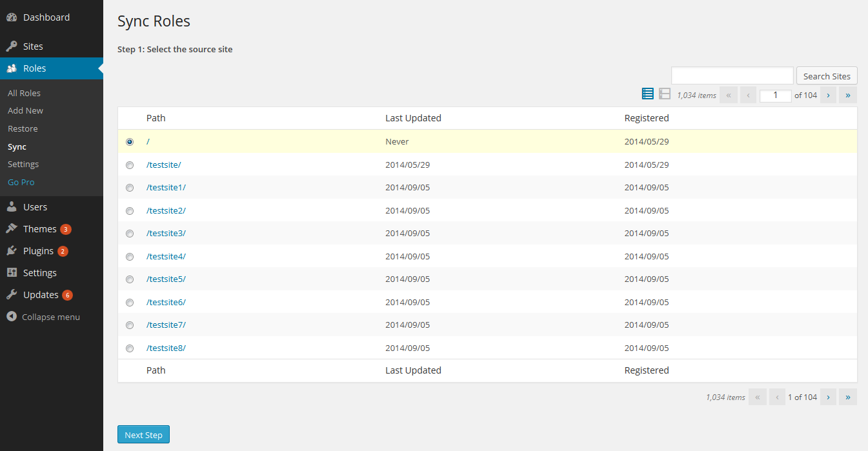Image resolution: width=868 pixels, height=451 pixels.
Task: Select the /testsite2/ radio button
Action: click(x=130, y=211)
